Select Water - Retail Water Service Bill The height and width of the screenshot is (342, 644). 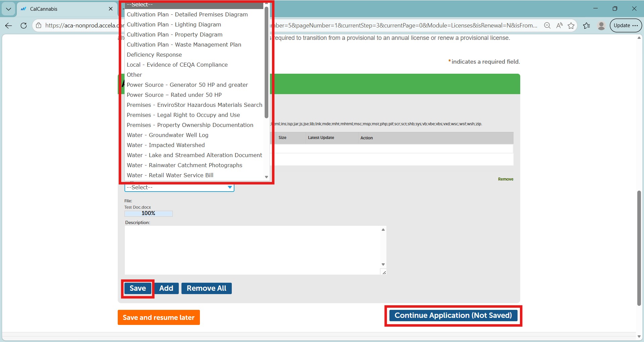pyautogui.click(x=195, y=175)
